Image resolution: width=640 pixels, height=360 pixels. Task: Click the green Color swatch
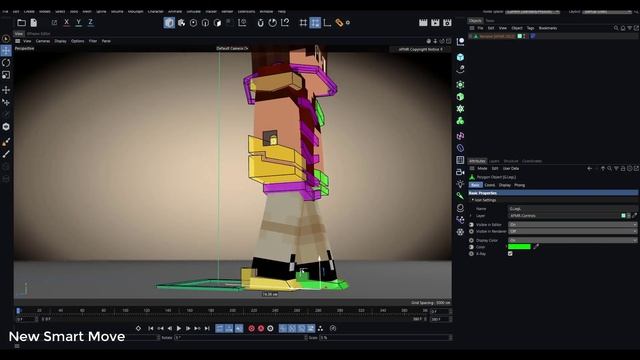pos(519,247)
